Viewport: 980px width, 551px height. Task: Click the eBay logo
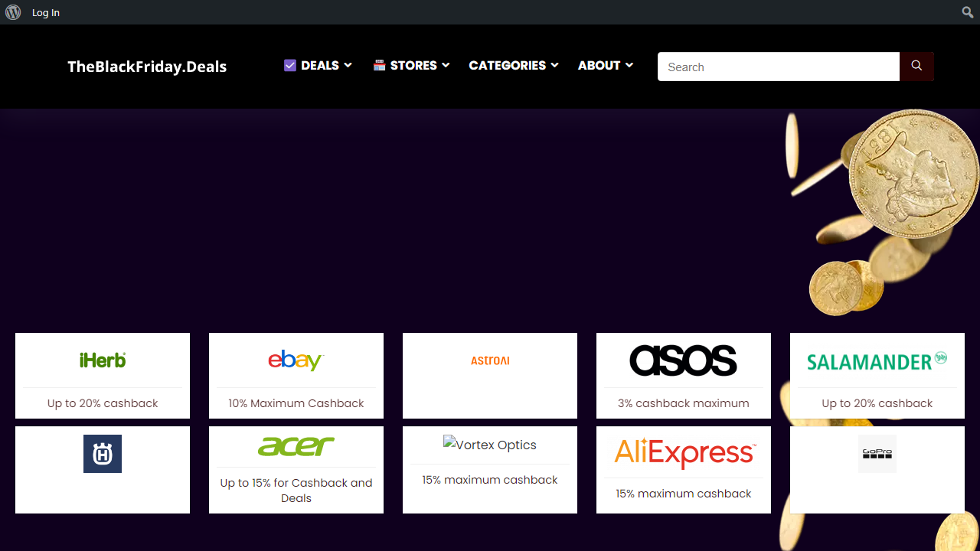(x=296, y=360)
